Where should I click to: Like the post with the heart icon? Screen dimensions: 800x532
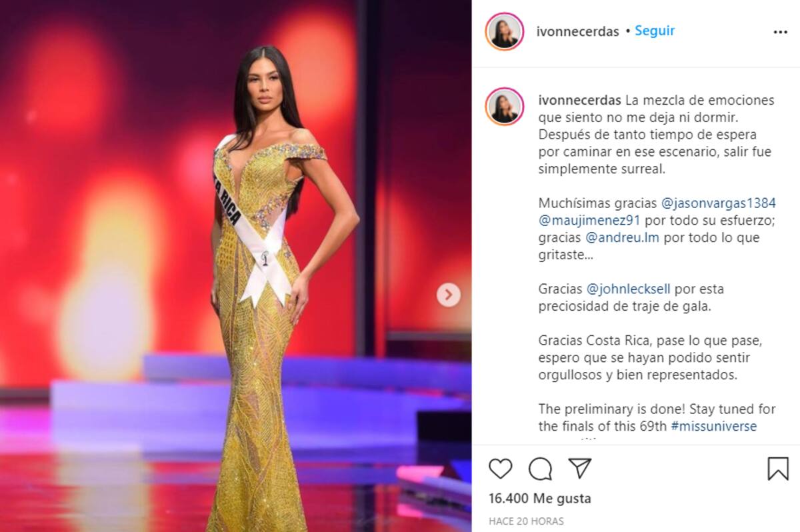pos(500,469)
